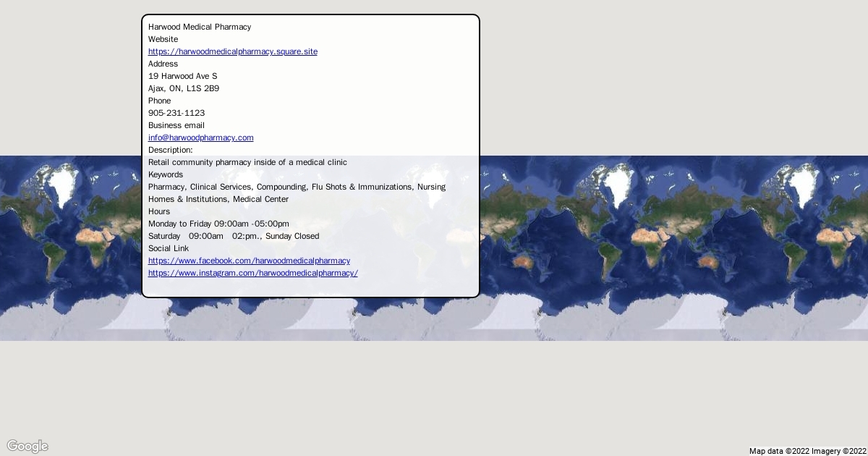Click the Saturday and Sunday hours line
The height and width of the screenshot is (456, 868).
(x=233, y=236)
